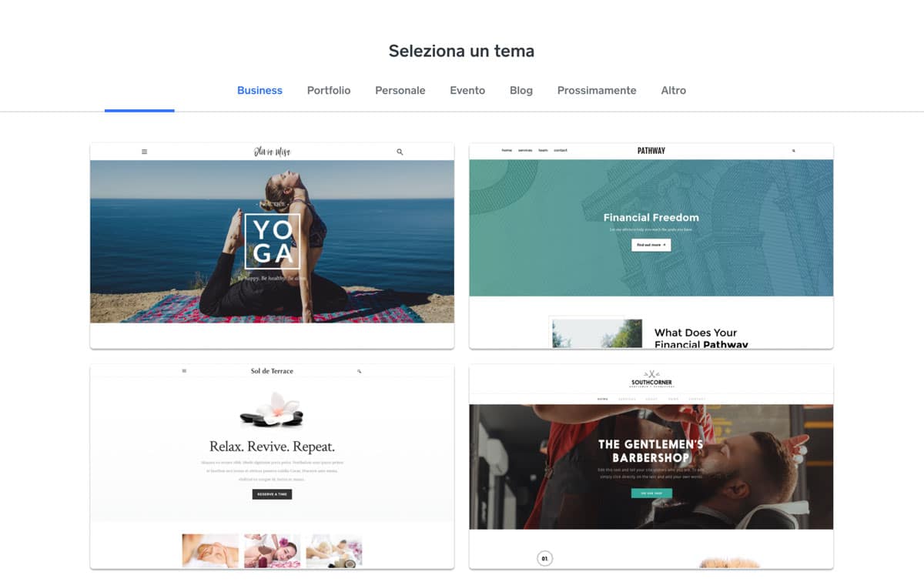924x582 pixels.
Task: Click search icon in Sol de Terrace theme
Action: pyautogui.click(x=359, y=371)
